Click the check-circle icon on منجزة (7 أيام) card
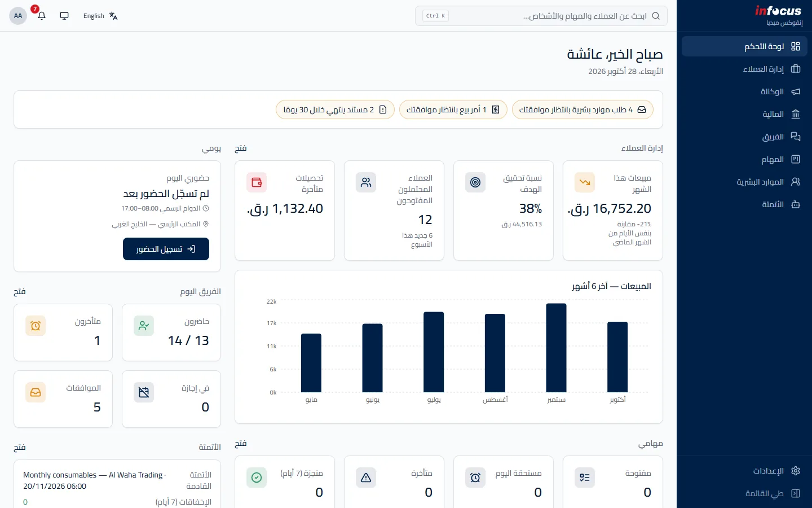Image resolution: width=812 pixels, height=508 pixels. pos(257,478)
